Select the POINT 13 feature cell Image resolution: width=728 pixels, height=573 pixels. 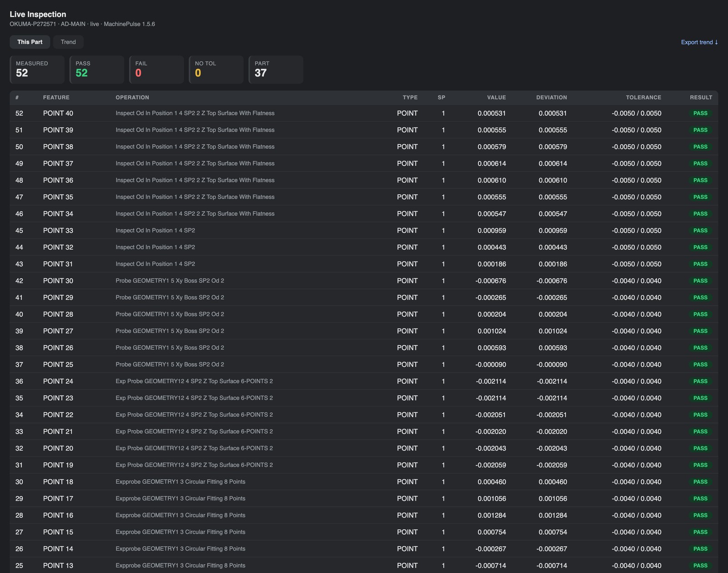pos(58,566)
